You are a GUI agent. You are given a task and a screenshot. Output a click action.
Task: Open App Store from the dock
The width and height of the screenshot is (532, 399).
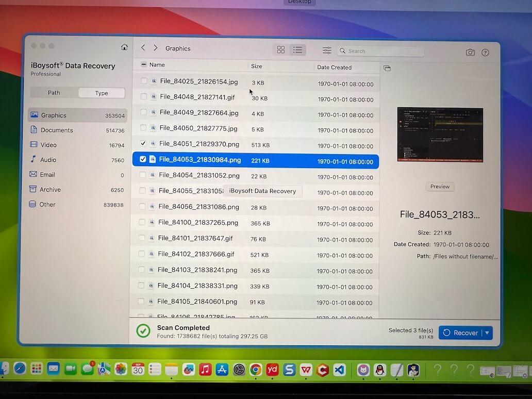coord(222,370)
